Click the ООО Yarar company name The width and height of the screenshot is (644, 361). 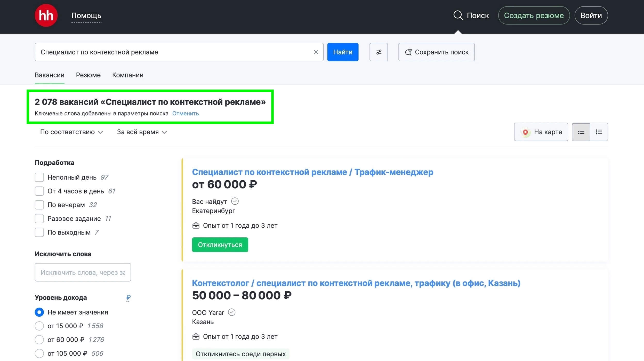[x=208, y=312]
